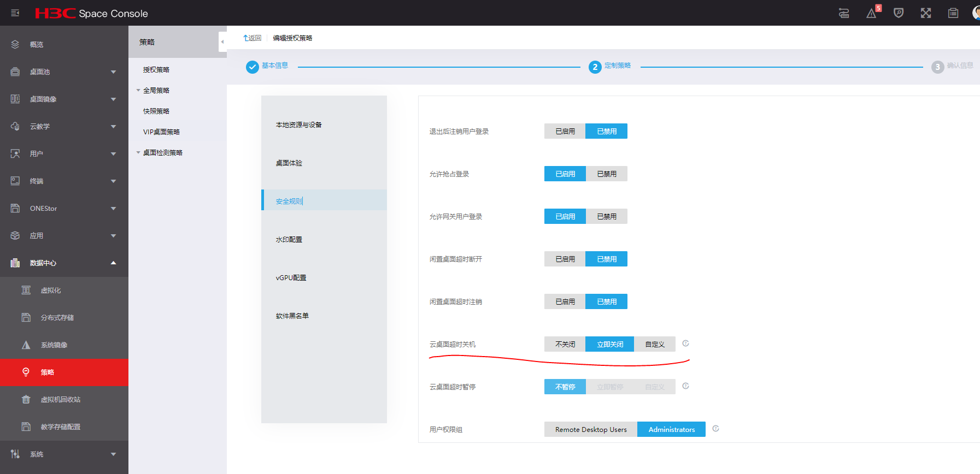Screen dimensions: 980x474
Task: Collapse the 全局策略 tree node
Action: 138,90
